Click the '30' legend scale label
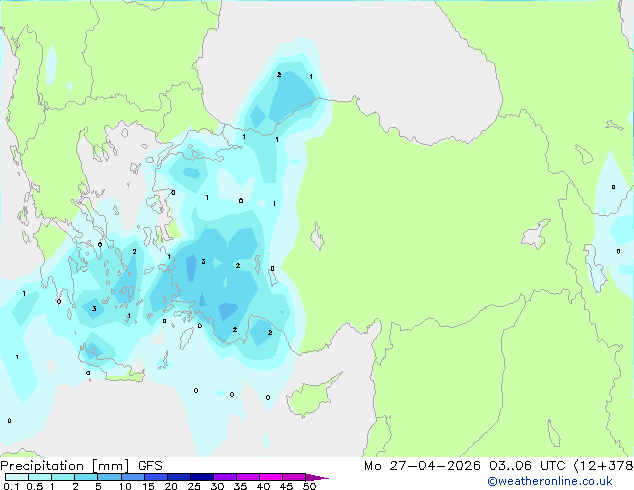The height and width of the screenshot is (490, 634). pos(217,486)
